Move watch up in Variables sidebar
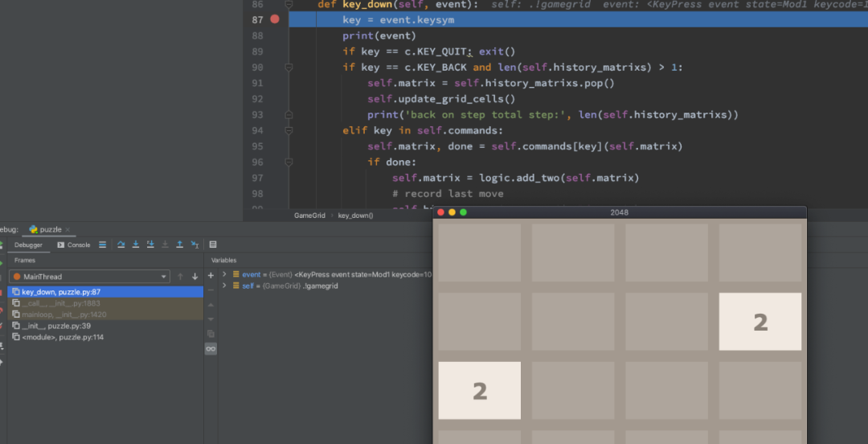 (x=211, y=305)
